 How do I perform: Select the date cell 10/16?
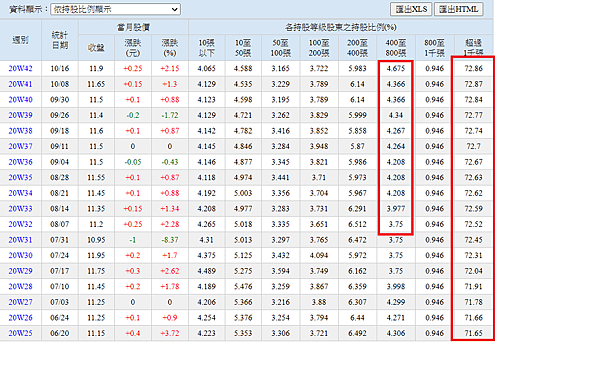60,69
